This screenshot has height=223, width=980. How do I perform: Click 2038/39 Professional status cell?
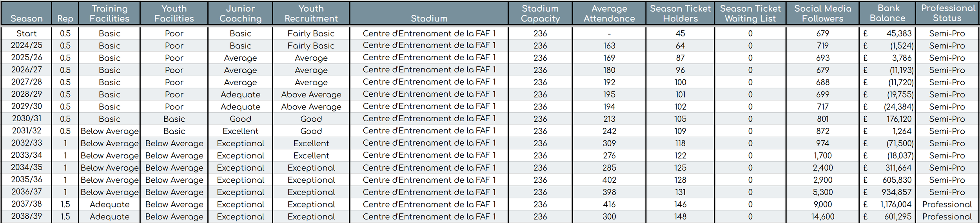pos(947,216)
